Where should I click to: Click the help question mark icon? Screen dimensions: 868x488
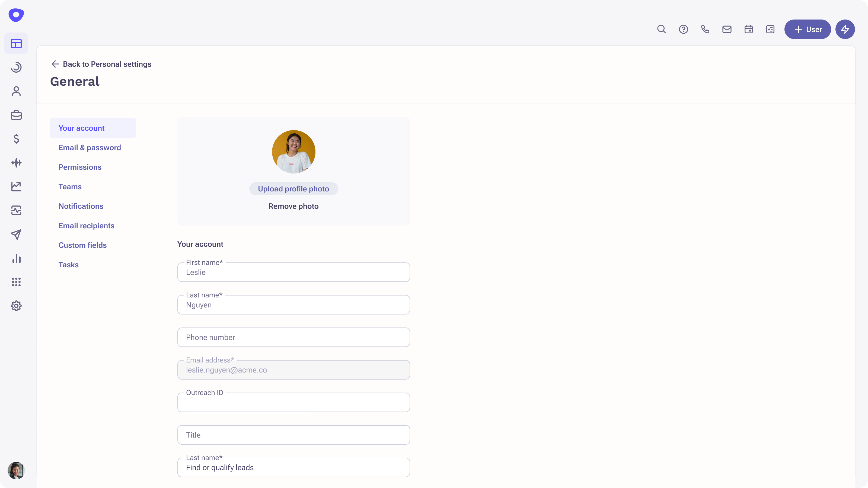click(683, 29)
